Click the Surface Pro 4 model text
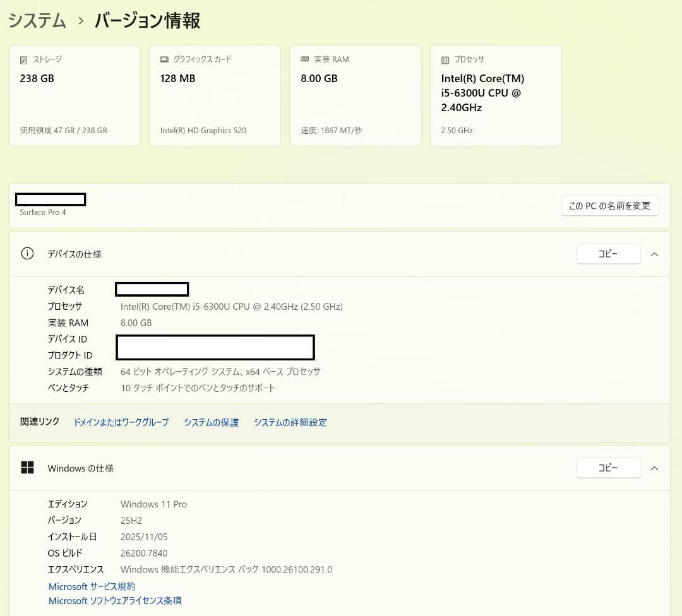This screenshot has width=682, height=616. pos(43,212)
